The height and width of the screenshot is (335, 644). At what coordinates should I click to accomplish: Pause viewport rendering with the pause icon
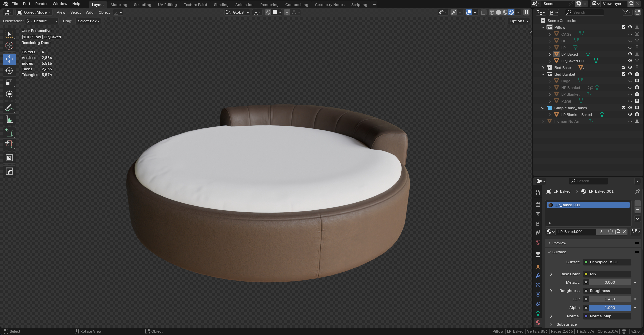pyautogui.click(x=526, y=12)
